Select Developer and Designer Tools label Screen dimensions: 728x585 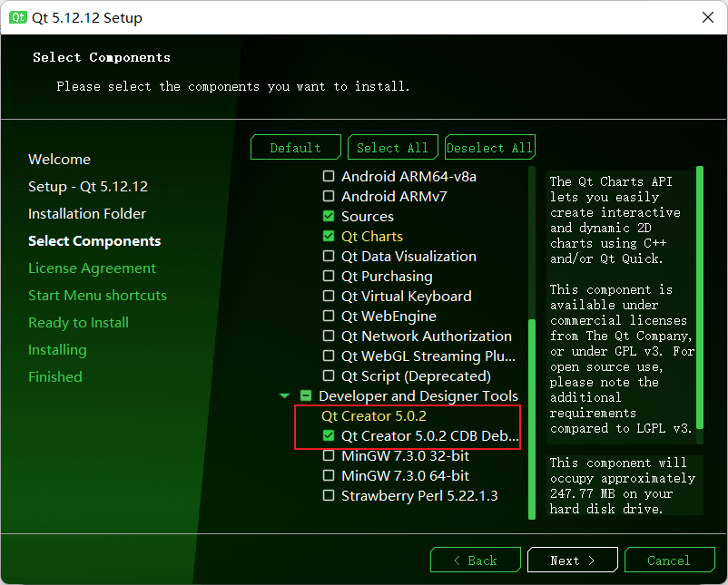418,395
